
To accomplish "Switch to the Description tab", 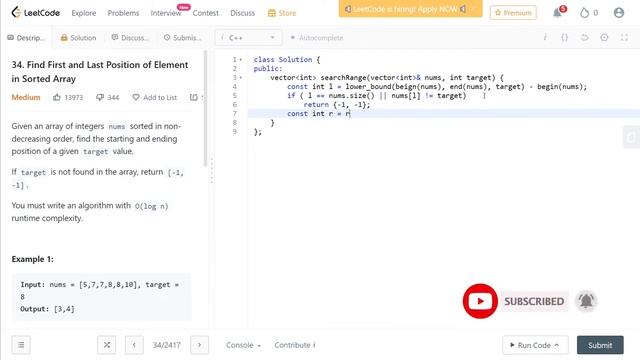I will 26,38.
